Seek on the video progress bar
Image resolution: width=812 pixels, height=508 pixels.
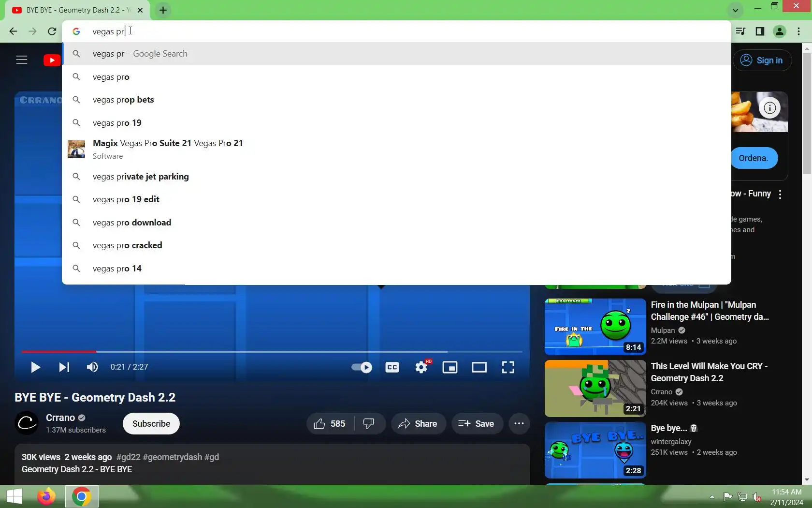tap(272, 352)
